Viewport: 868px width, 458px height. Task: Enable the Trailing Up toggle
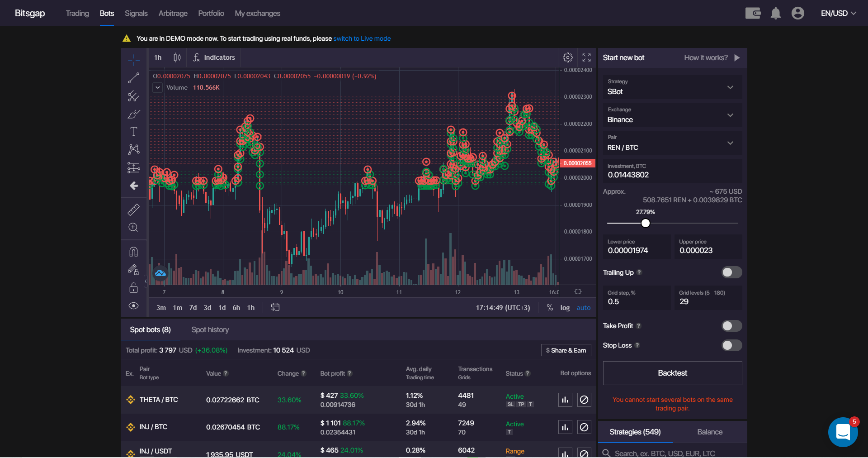click(x=731, y=272)
